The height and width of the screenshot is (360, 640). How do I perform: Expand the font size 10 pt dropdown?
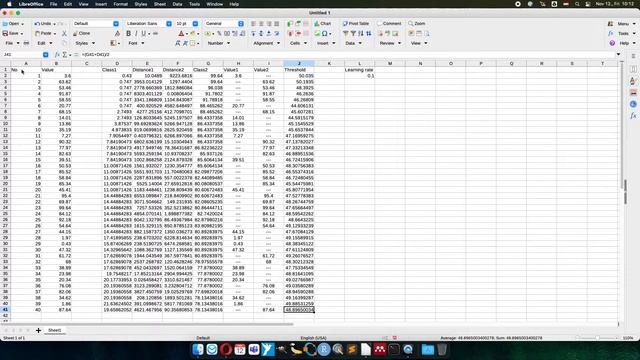195,24
